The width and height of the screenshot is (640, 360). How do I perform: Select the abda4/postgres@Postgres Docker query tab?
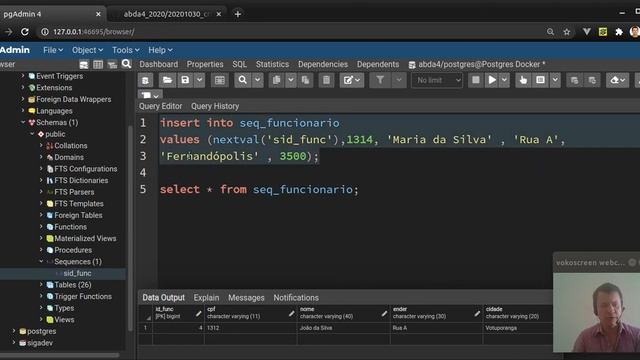pyautogui.click(x=477, y=64)
